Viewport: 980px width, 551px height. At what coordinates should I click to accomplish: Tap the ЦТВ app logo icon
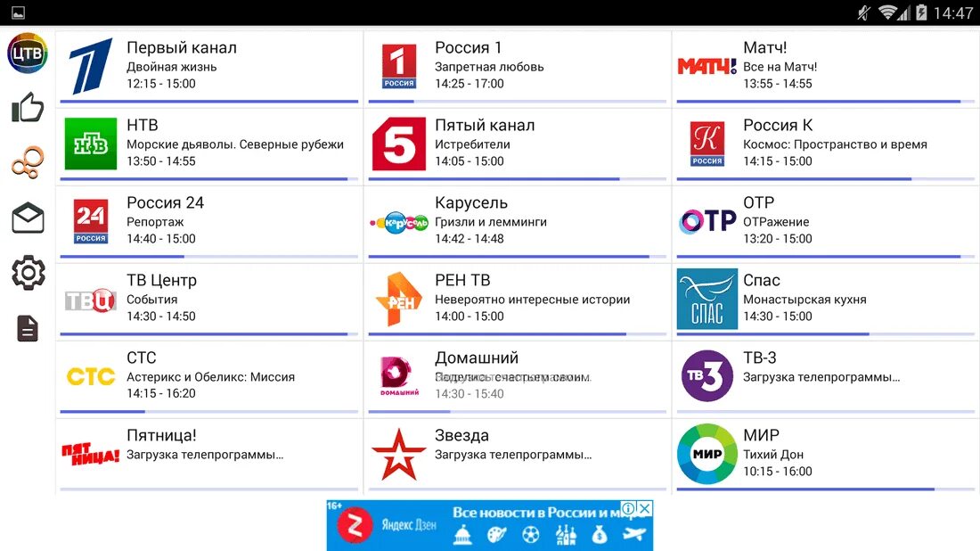28,53
